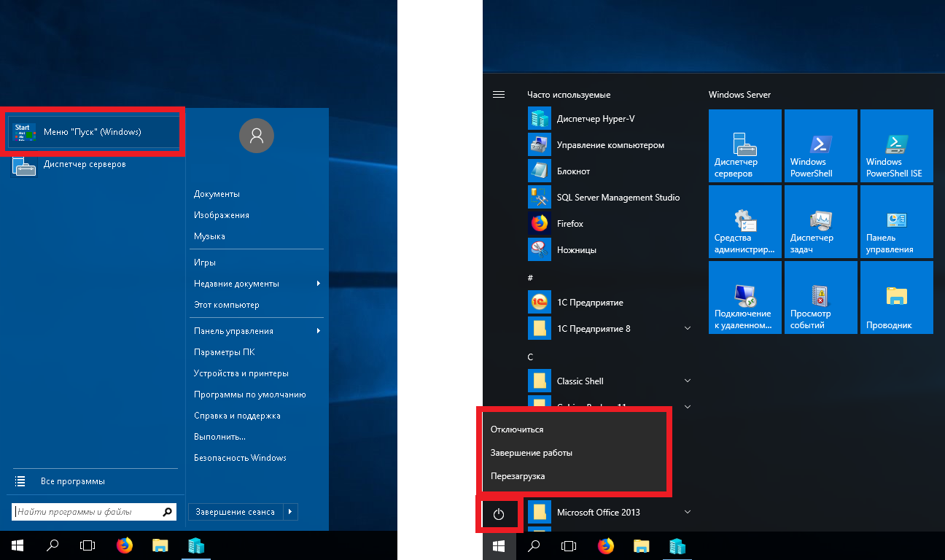Open Проводник tile

coord(897,297)
